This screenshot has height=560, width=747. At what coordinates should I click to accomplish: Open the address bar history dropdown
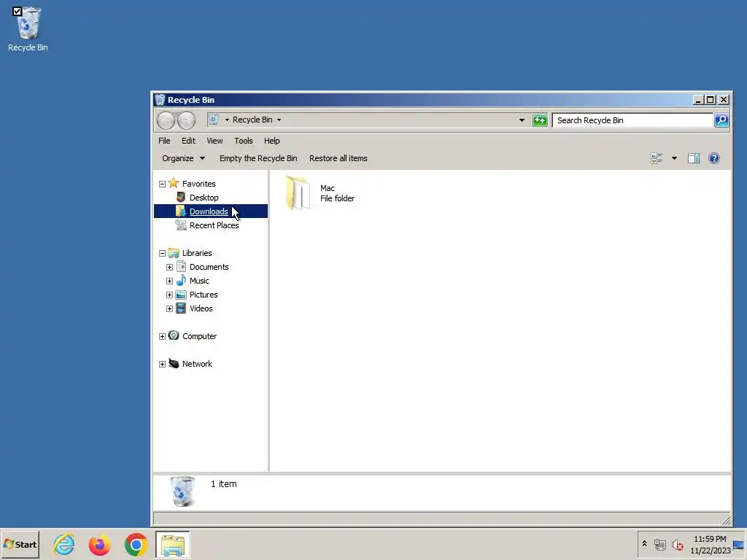(522, 120)
